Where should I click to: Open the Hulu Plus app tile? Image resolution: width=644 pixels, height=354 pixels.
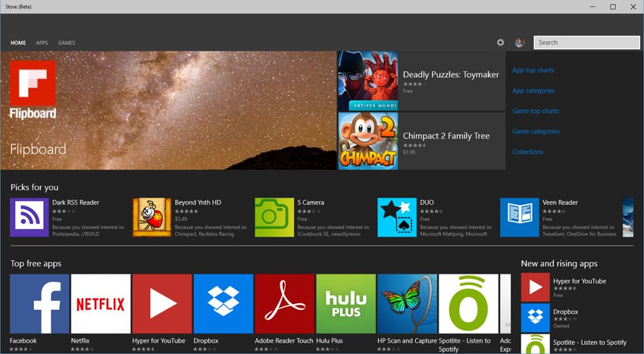click(345, 304)
